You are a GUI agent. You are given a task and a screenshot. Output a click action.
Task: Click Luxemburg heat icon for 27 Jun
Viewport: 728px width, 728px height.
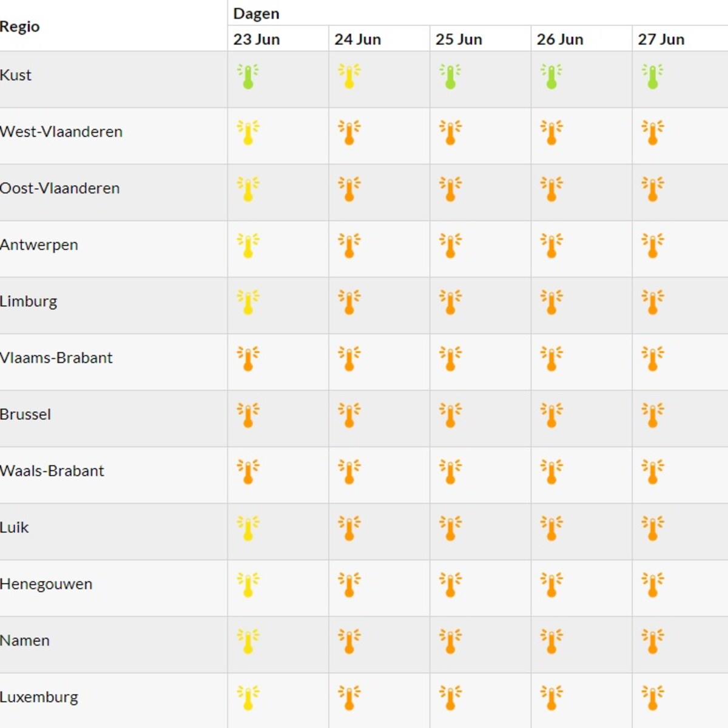coord(653,698)
